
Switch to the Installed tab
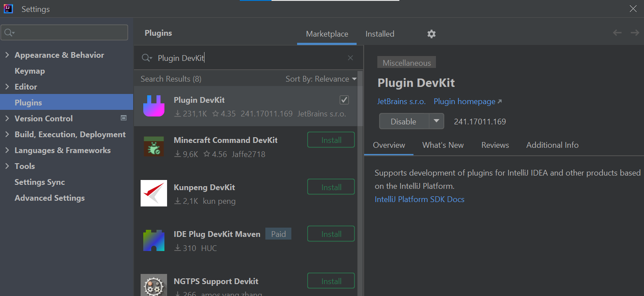pyautogui.click(x=379, y=34)
